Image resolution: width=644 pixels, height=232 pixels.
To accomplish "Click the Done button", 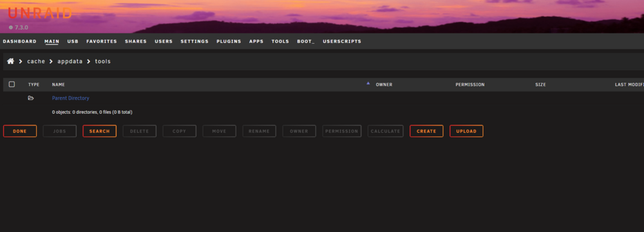I will [x=20, y=131].
